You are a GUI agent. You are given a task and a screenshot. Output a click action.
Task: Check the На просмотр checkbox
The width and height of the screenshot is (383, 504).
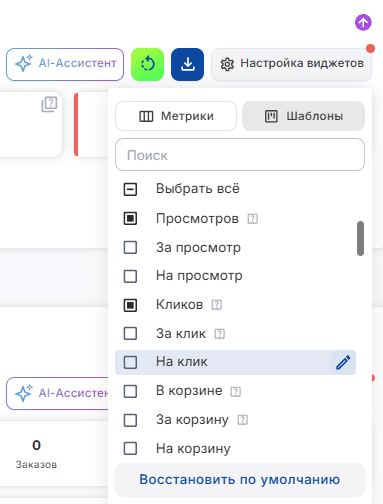coord(130,276)
